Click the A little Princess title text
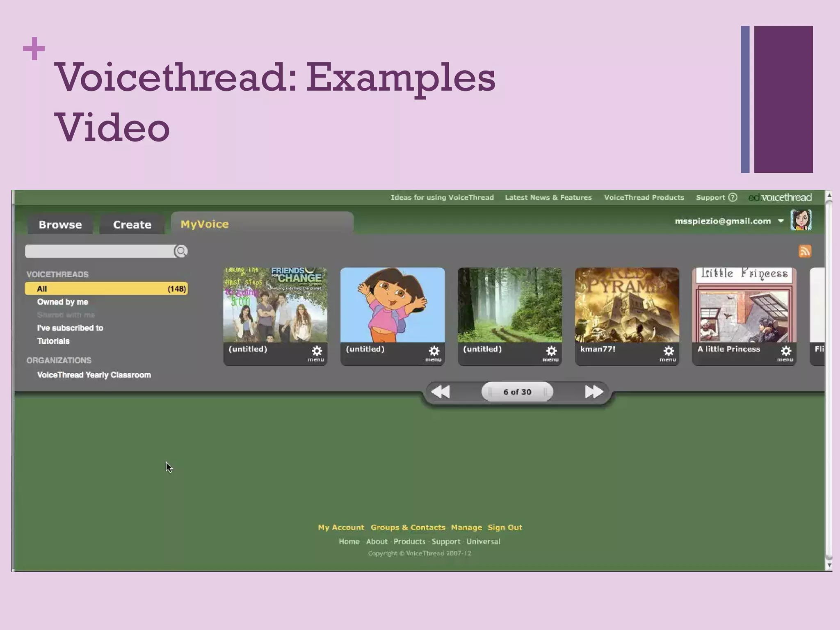 729,349
